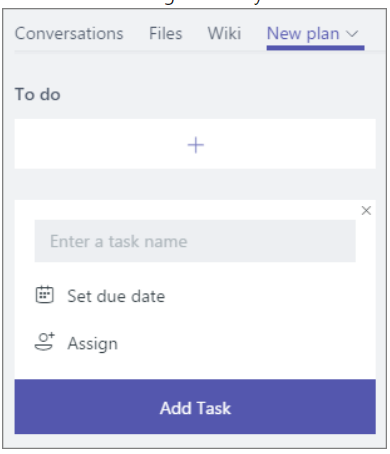Focus the Enter a task name field
Image resolution: width=390 pixels, height=454 pixels.
195,241
